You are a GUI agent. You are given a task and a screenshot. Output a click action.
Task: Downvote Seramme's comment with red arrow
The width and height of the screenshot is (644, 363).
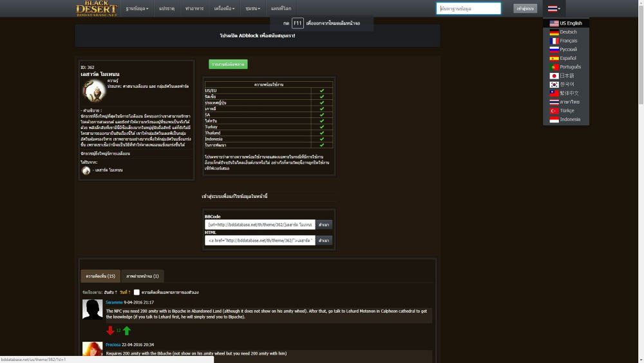pyautogui.click(x=110, y=330)
